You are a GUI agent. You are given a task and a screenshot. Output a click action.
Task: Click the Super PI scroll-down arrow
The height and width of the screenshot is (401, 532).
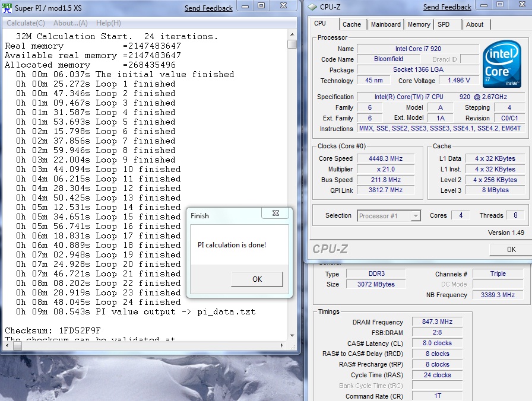tap(292, 336)
